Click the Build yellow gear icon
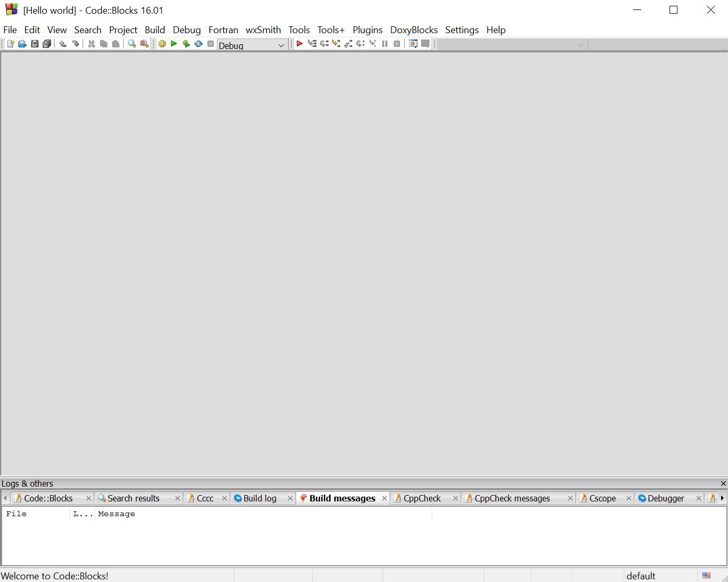The image size is (728, 582). [x=162, y=44]
